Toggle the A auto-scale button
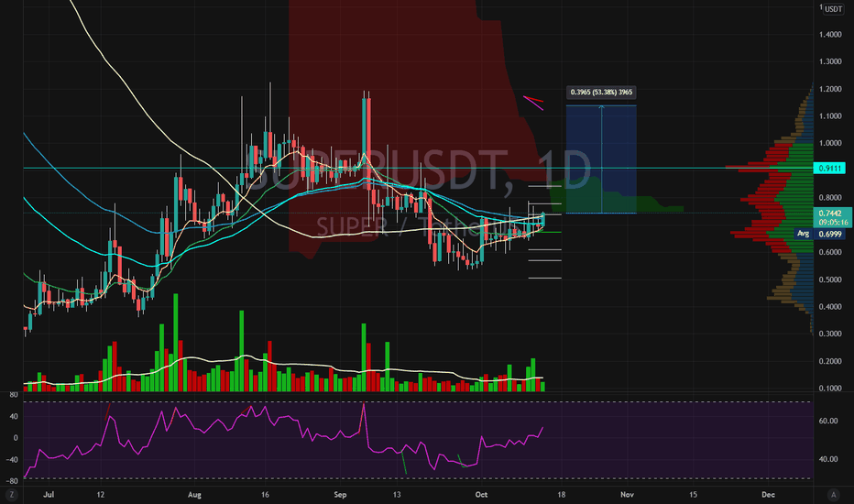The image size is (854, 504). [833, 495]
